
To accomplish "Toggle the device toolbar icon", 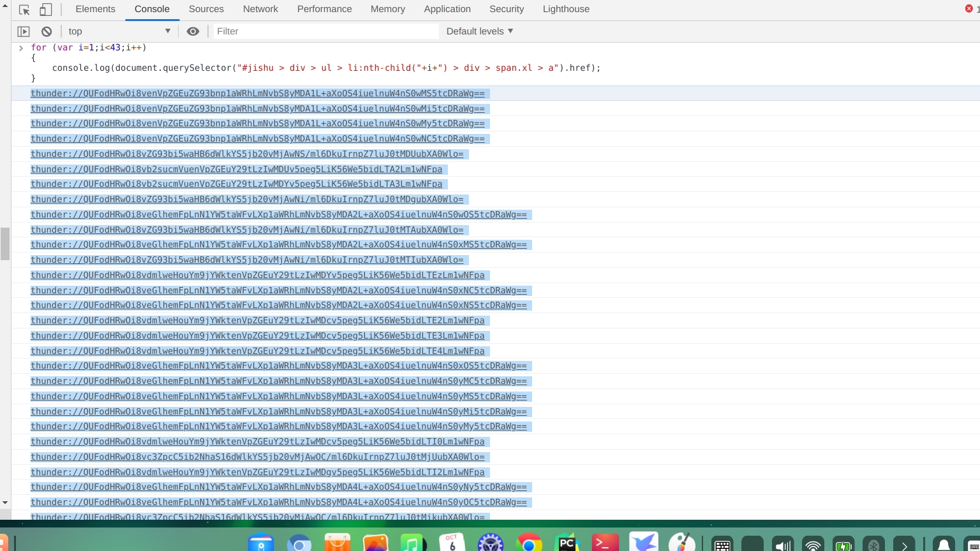I will point(46,10).
